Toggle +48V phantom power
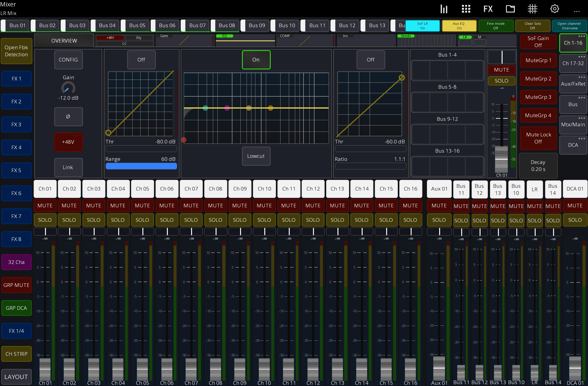The width and height of the screenshot is (588, 386). [68, 142]
